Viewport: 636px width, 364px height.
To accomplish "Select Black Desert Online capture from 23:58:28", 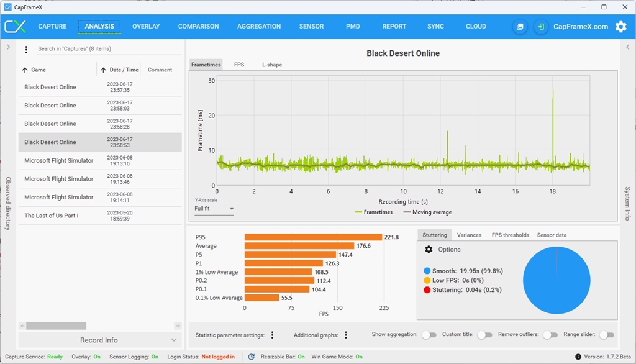I will coord(100,124).
